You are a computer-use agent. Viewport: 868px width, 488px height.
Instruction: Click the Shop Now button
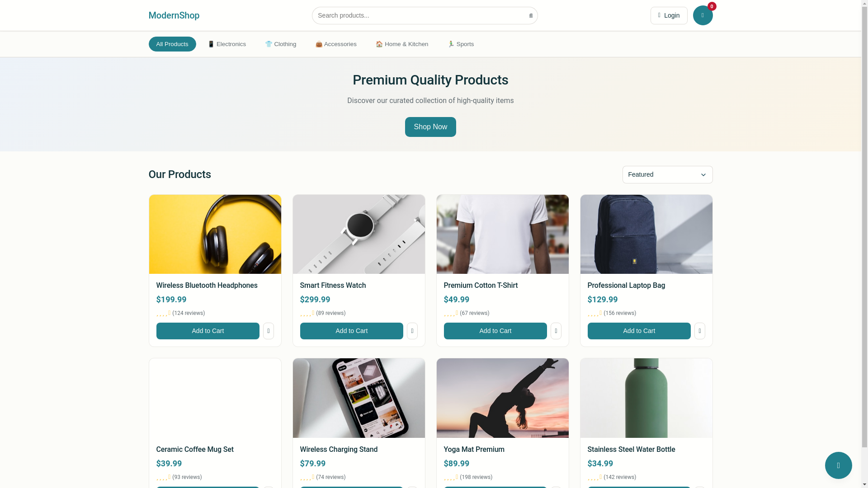pyautogui.click(x=430, y=127)
